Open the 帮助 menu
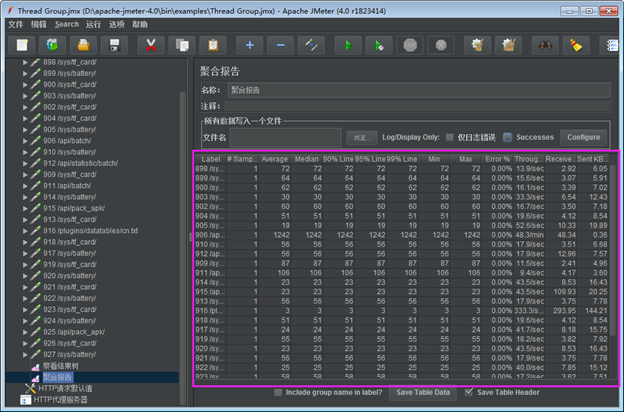This screenshot has height=412, width=624. pos(140,24)
